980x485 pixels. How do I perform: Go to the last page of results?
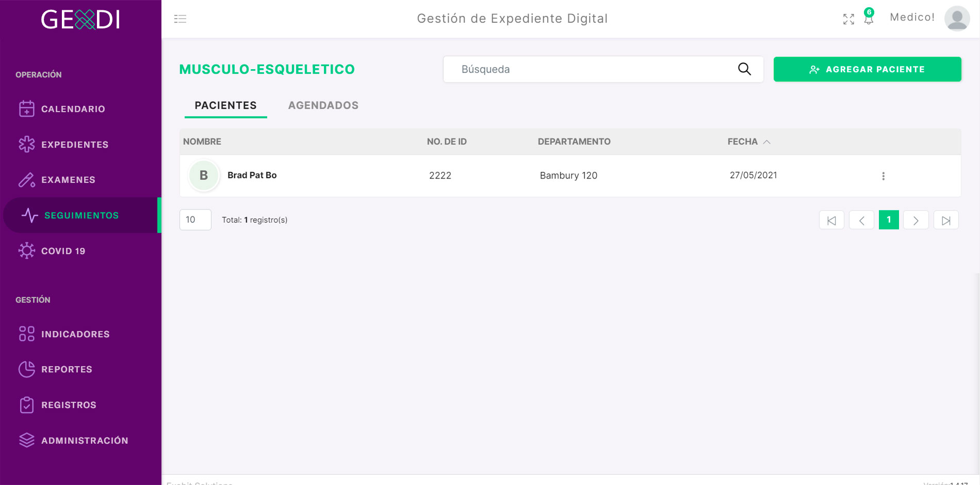click(946, 220)
